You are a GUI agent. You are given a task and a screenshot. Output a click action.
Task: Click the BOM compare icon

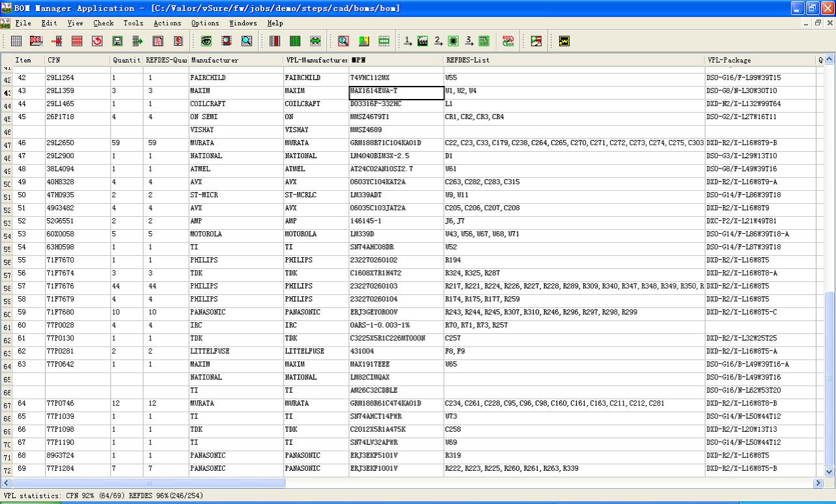[509, 41]
